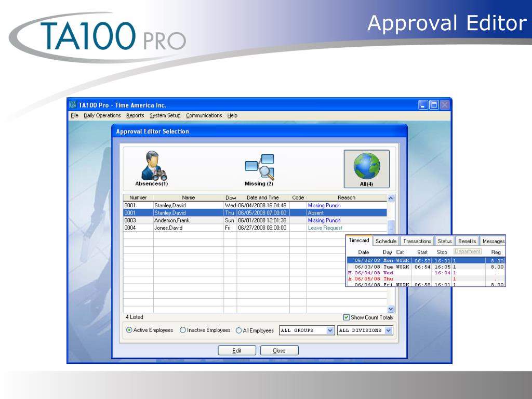Open the Daily Operations menu
This screenshot has width=532, height=399.
(x=102, y=115)
